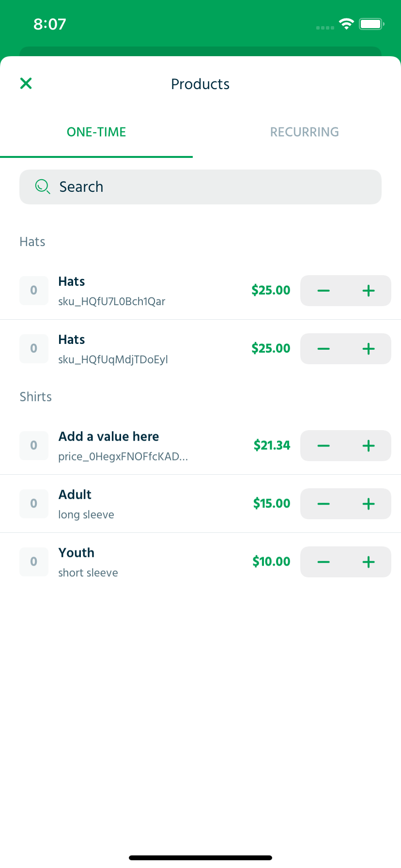Tap the Youth quantity count box
This screenshot has height=868, width=401.
coord(34,562)
